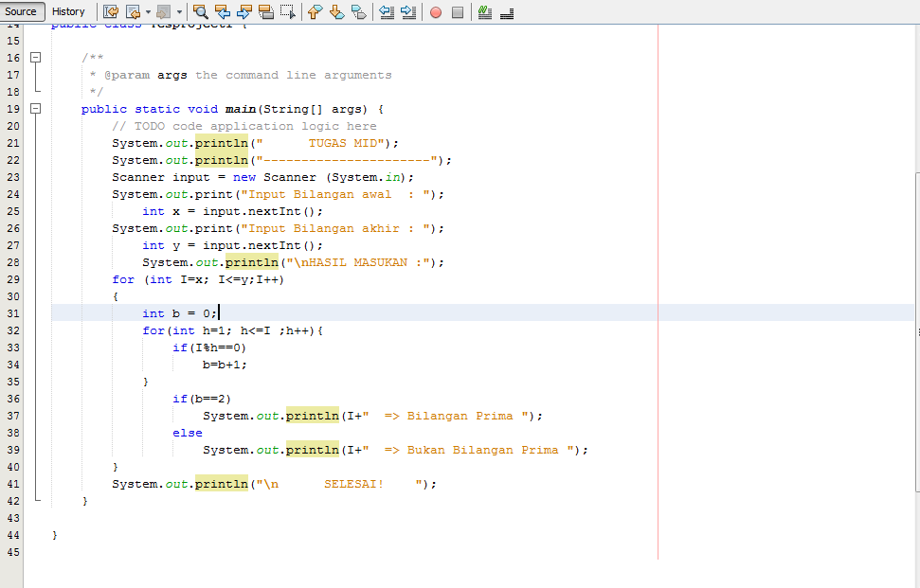Click the Last Edit Location icon
The image size is (920, 588).
click(x=111, y=11)
